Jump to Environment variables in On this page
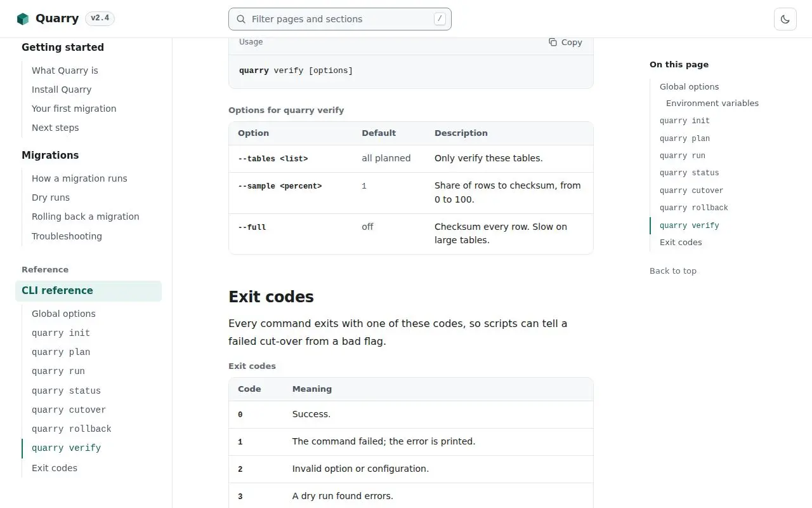Screen dimensions: 812x508 pyautogui.click(x=712, y=103)
